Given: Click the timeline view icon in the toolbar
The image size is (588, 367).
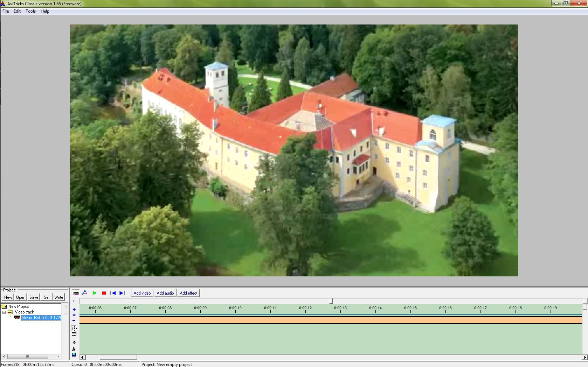Looking at the screenshot, I should [x=76, y=293].
